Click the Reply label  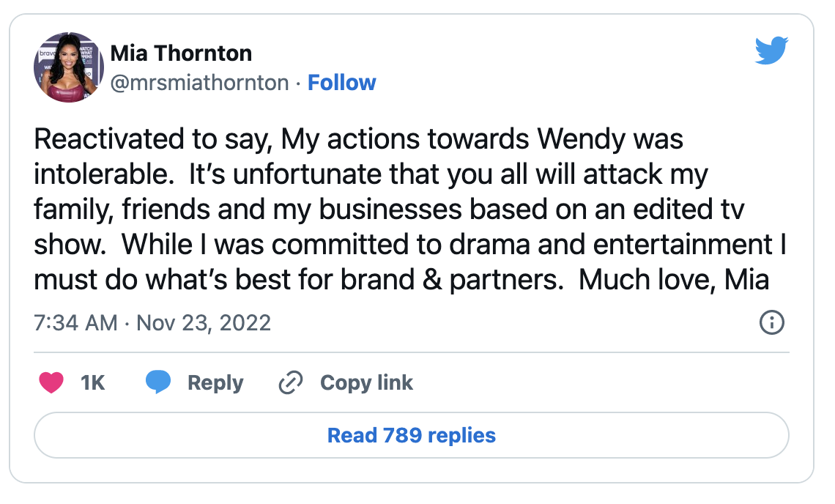215,383
